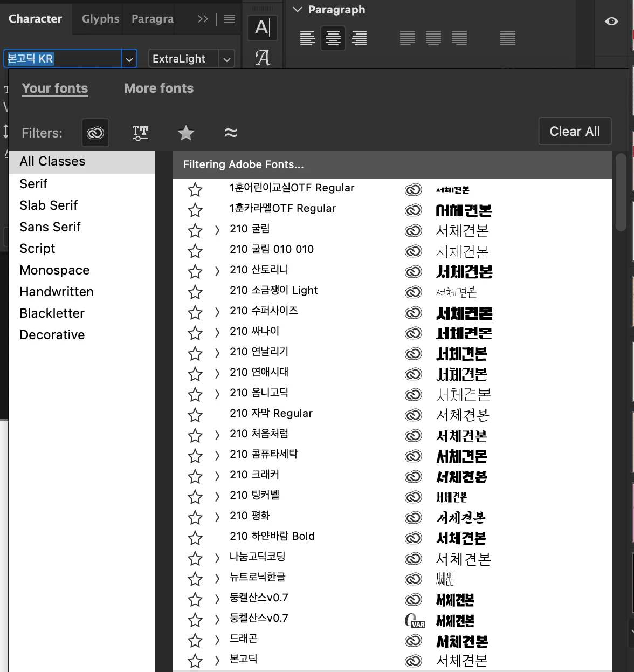
Task: Collapse the Paragraph panel chevron
Action: pos(297,10)
